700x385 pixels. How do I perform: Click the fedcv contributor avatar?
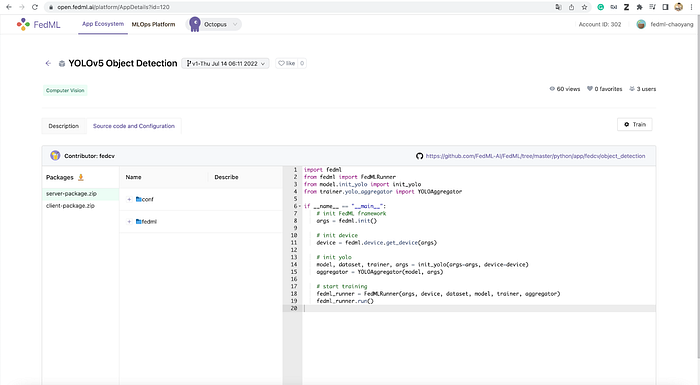tap(55, 155)
